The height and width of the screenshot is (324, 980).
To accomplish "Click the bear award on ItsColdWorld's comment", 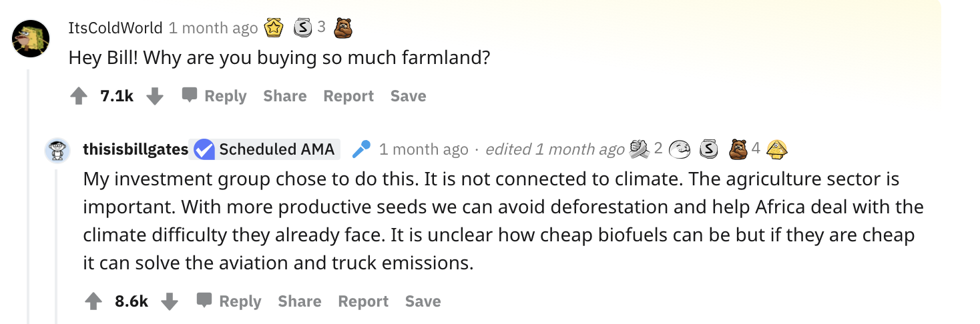I will (342, 28).
